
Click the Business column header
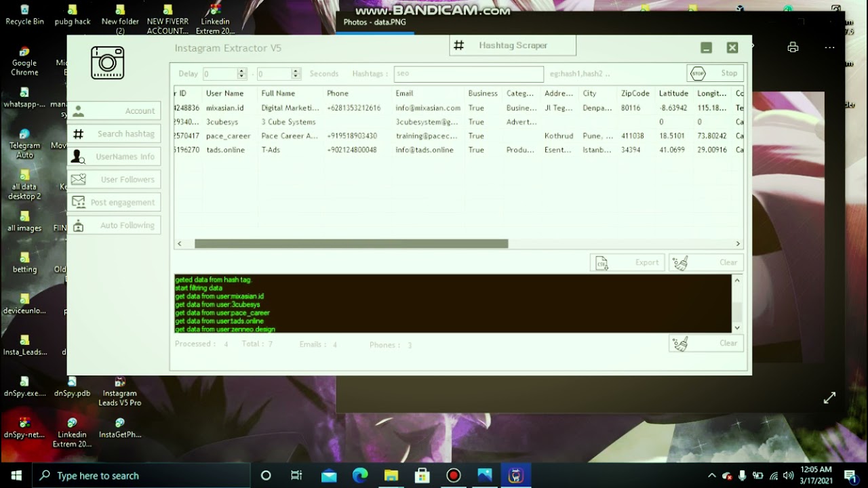pyautogui.click(x=483, y=94)
